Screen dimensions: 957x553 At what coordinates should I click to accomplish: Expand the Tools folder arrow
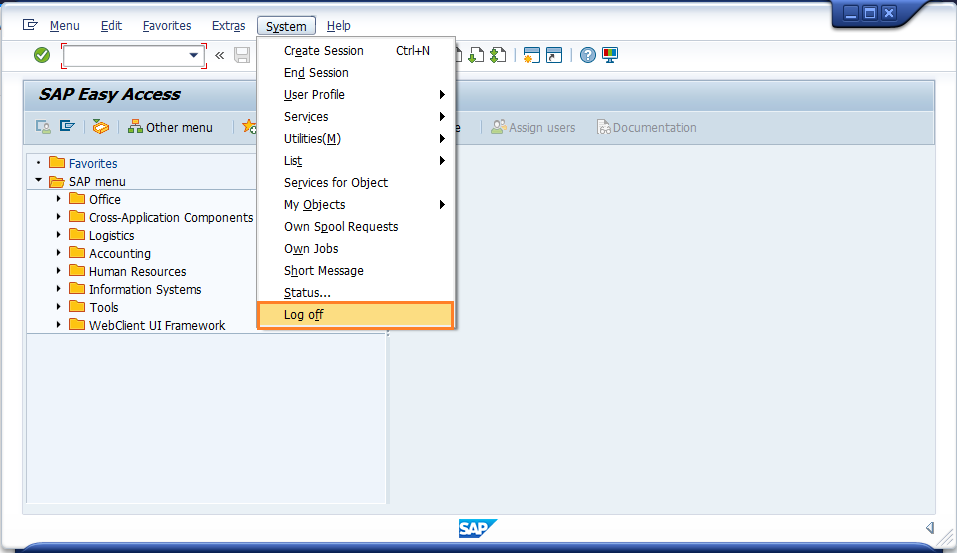tap(59, 306)
